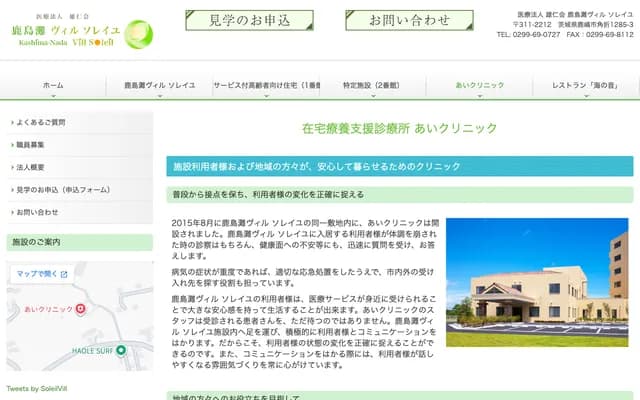Expand dropdown arrow under レストラン
This screenshot has height=400, width=640.
point(586,96)
